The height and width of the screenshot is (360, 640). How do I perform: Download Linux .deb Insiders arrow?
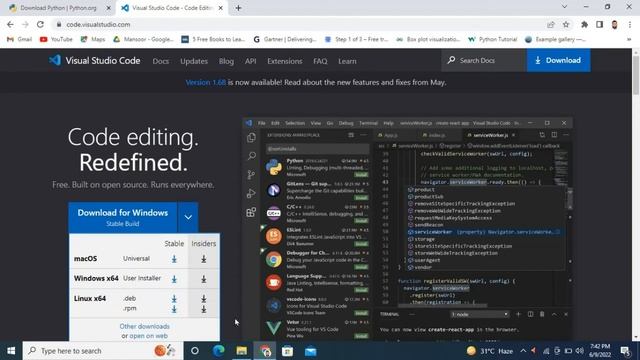(203, 299)
